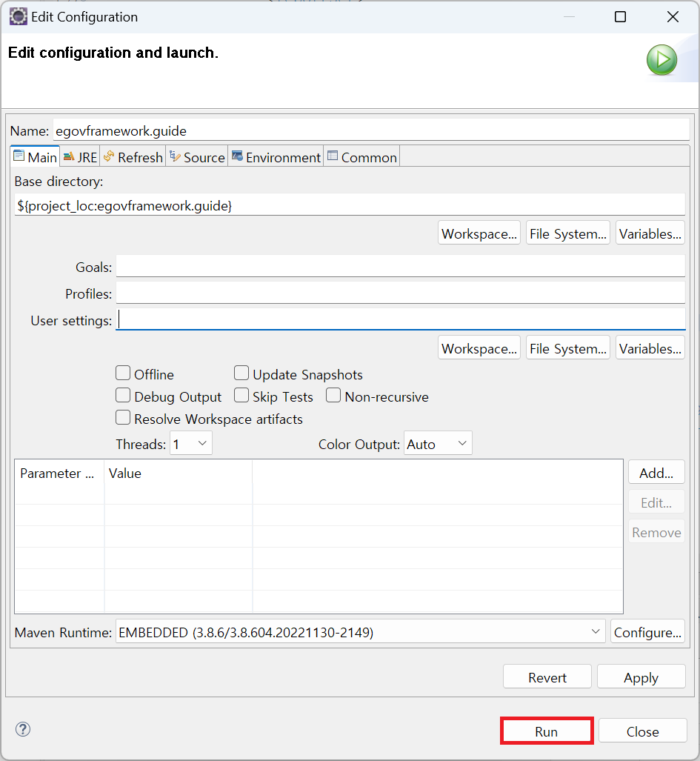Click the green launch arrow icon
The height and width of the screenshot is (761, 700).
click(661, 59)
